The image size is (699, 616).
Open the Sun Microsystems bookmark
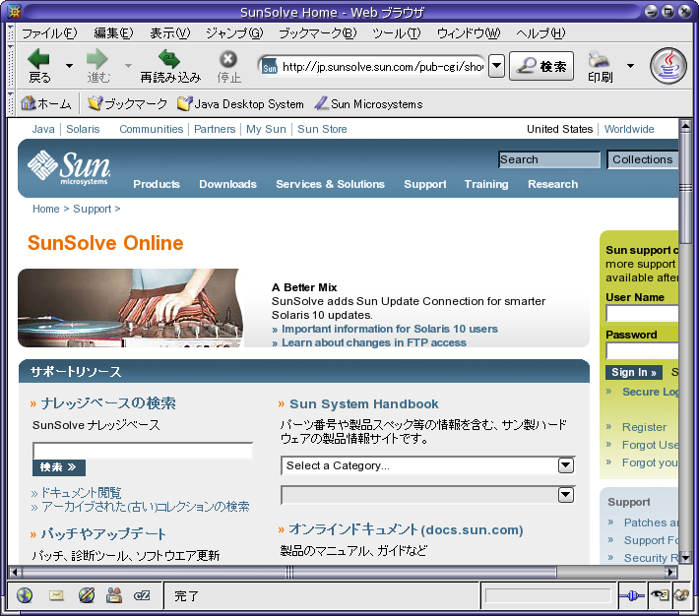[368, 104]
